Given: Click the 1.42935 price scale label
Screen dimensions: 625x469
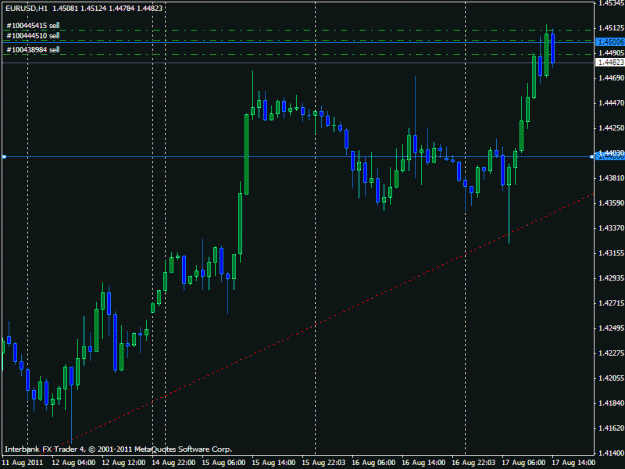Looking at the screenshot, I should pos(611,278).
